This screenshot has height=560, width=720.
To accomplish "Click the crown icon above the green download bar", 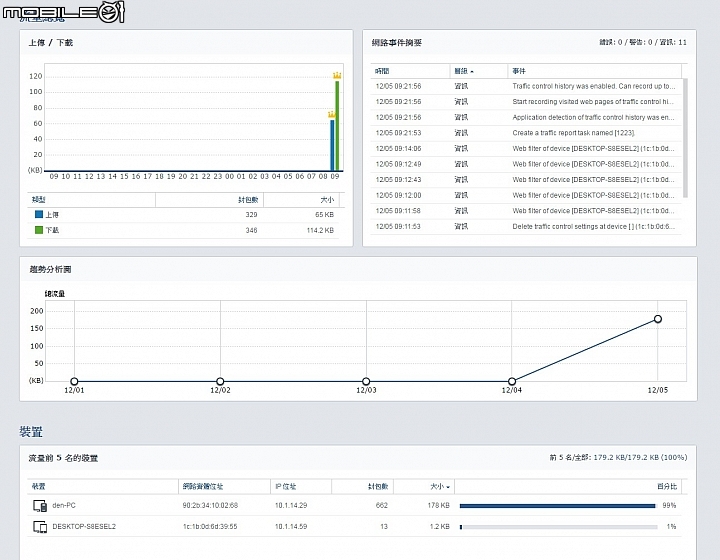I will (337, 75).
